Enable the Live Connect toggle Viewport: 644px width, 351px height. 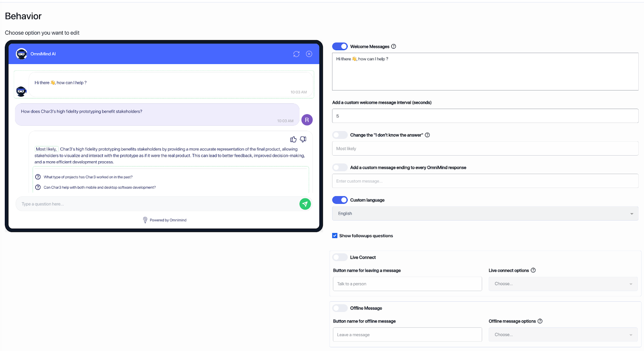pos(340,257)
